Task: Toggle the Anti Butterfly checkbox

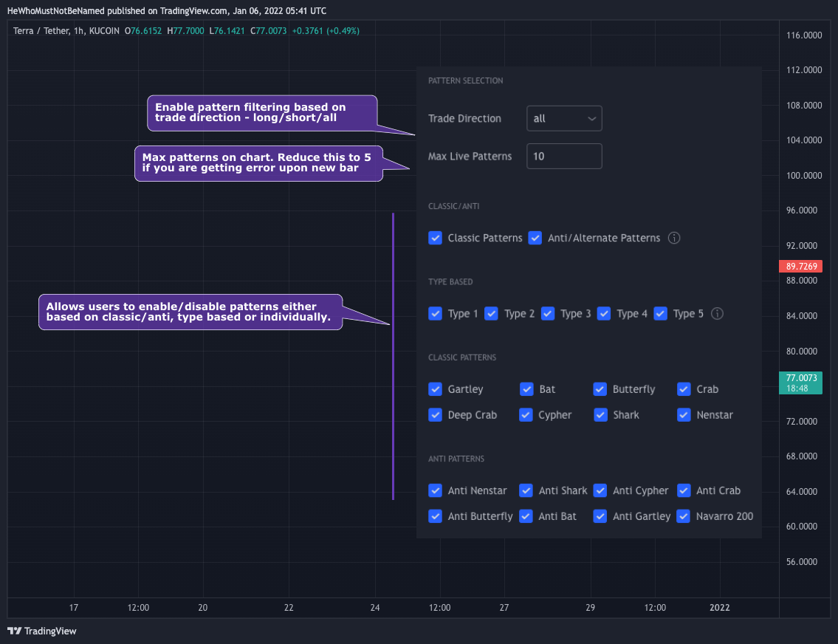Action: 435,516
